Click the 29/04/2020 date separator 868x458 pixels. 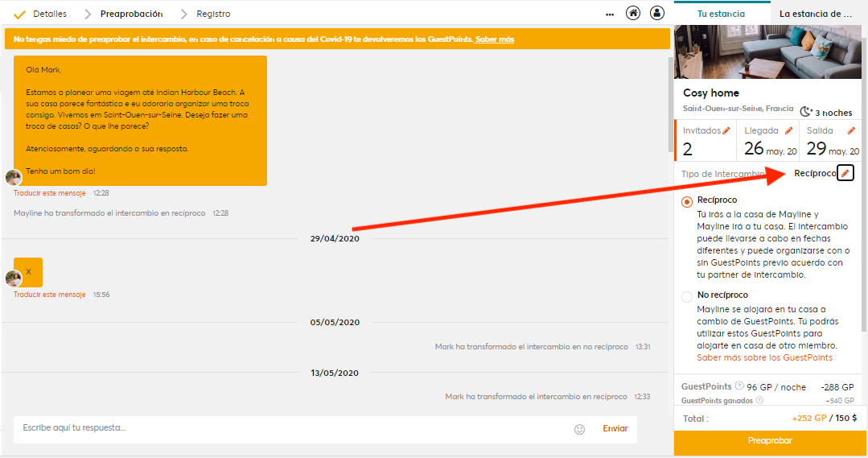point(335,239)
